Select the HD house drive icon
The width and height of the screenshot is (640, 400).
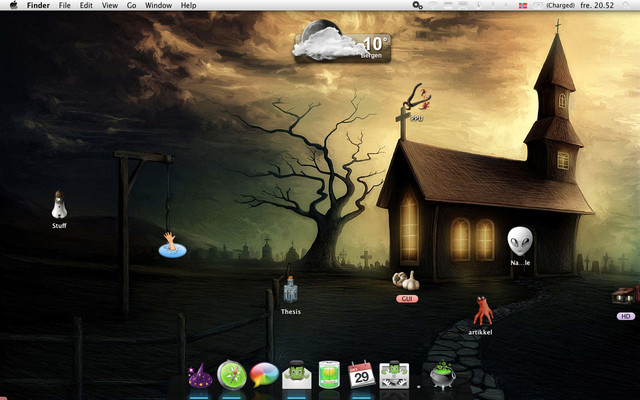pos(626,296)
